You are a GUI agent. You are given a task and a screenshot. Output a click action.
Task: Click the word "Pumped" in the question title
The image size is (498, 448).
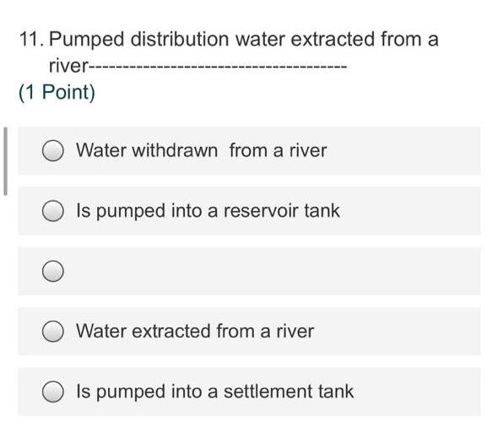(x=86, y=40)
